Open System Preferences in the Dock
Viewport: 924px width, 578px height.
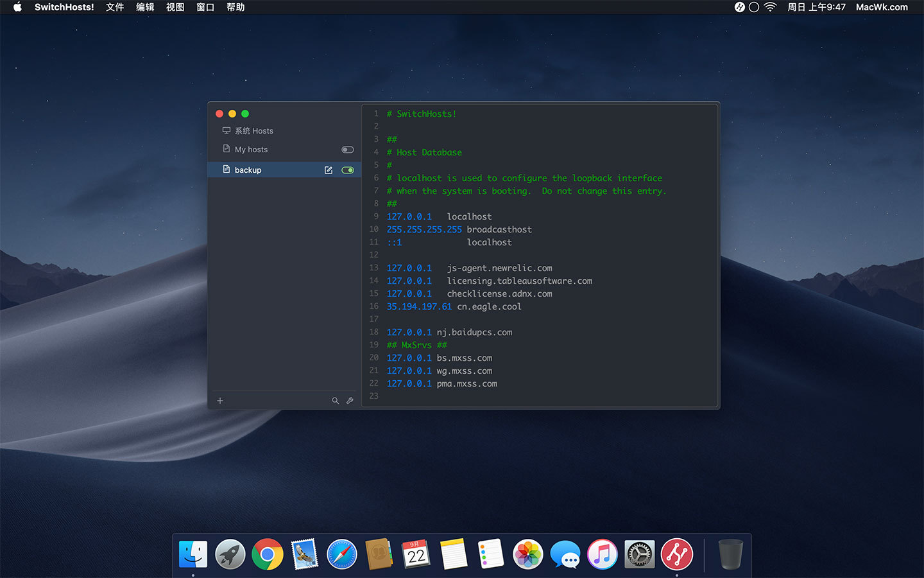639,554
